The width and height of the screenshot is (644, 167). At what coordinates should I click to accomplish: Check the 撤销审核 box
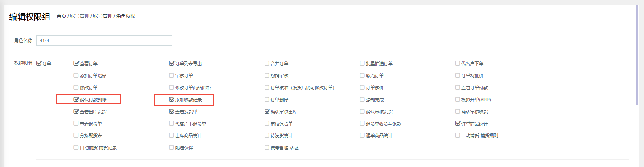267,75
